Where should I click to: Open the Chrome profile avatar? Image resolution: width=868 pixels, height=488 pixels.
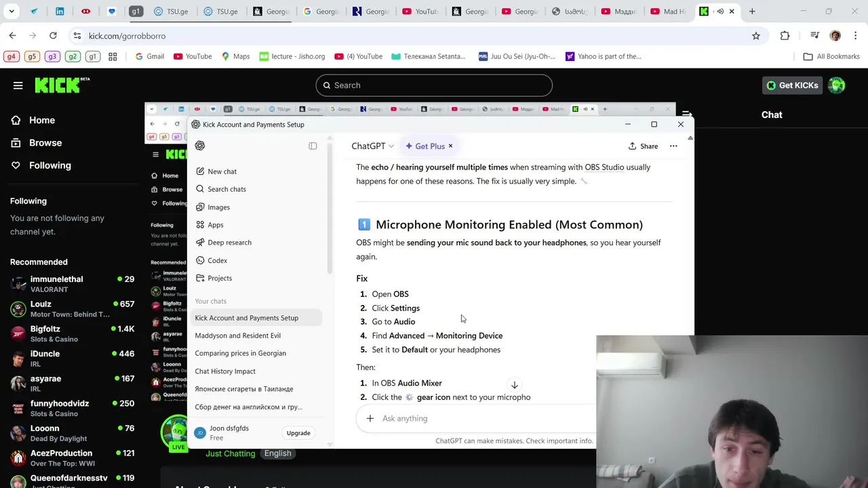[x=835, y=36]
